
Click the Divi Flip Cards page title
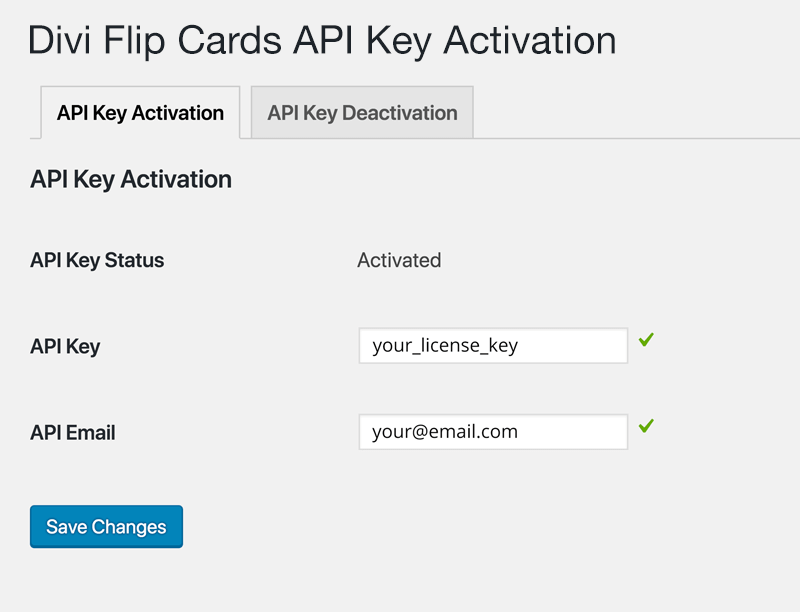point(322,41)
